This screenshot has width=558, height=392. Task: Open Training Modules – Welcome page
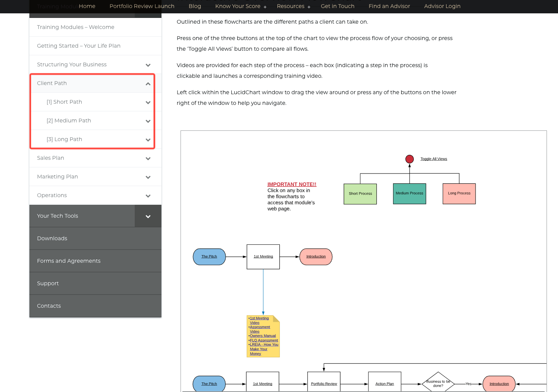(x=76, y=27)
